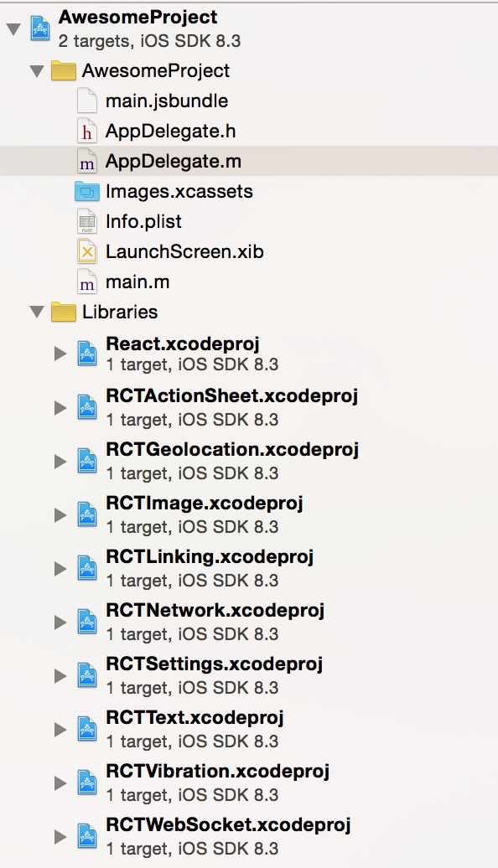This screenshot has height=868, width=498.
Task: Expand RCTGeolocation.xcodeproj disclosure triangle
Action: click(x=60, y=462)
